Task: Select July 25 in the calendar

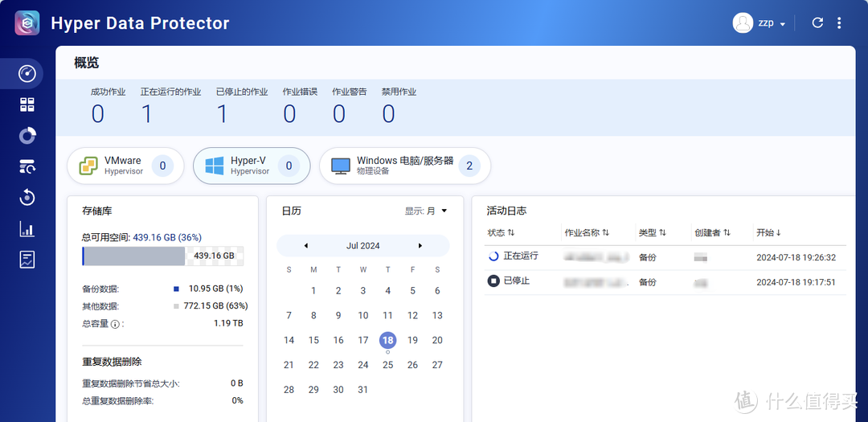Action: pos(388,365)
